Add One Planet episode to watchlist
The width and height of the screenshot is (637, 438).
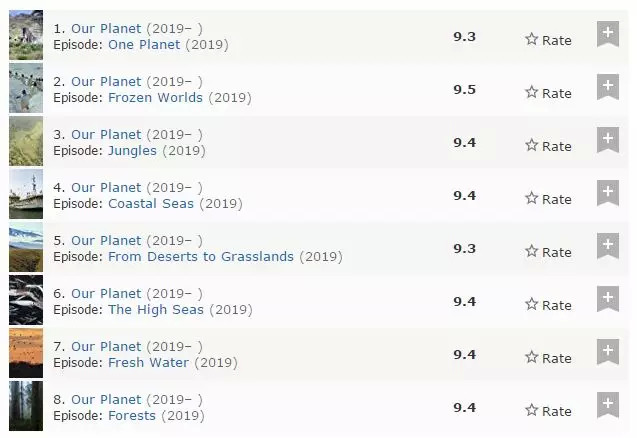pos(607,34)
